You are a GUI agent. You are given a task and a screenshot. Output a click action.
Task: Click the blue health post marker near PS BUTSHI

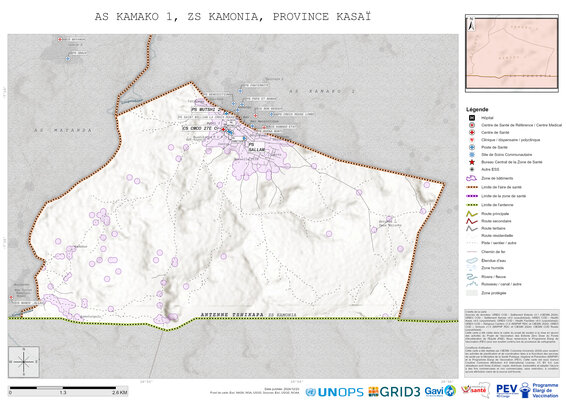(226, 113)
